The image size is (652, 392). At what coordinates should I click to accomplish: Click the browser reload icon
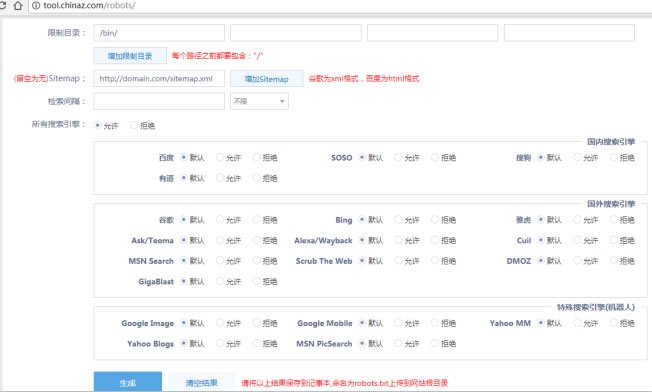click(x=2, y=5)
